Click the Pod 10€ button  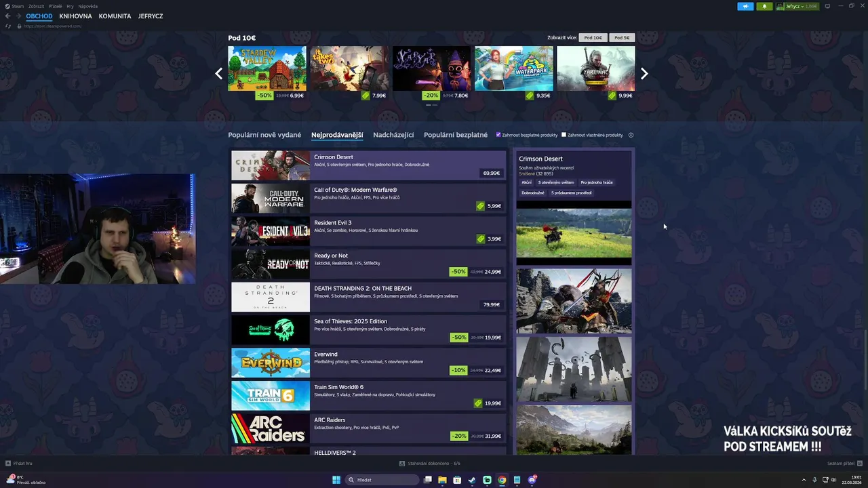[593, 38]
